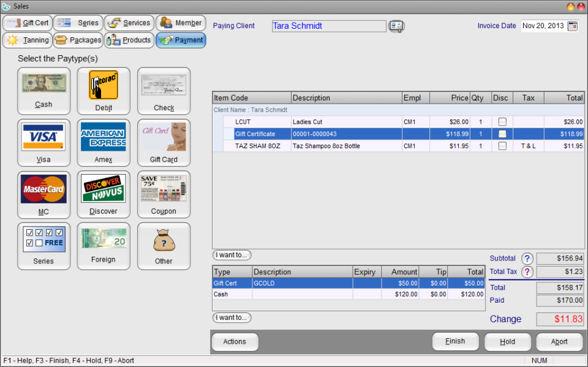The width and height of the screenshot is (588, 367).
Task: Open client details via the card icon
Action: click(396, 26)
